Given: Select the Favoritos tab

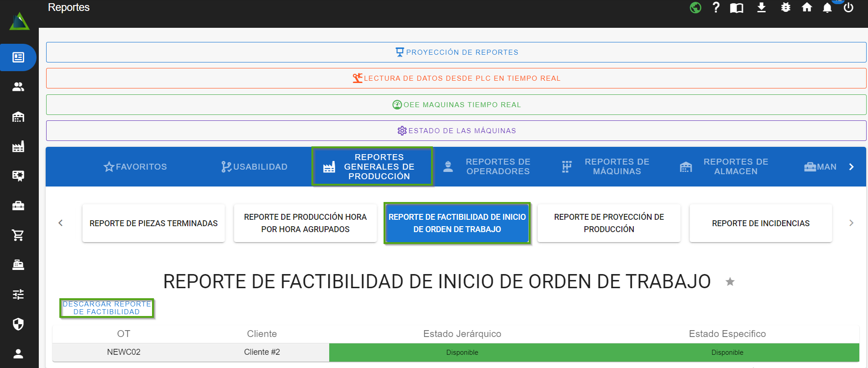Looking at the screenshot, I should click(x=135, y=167).
